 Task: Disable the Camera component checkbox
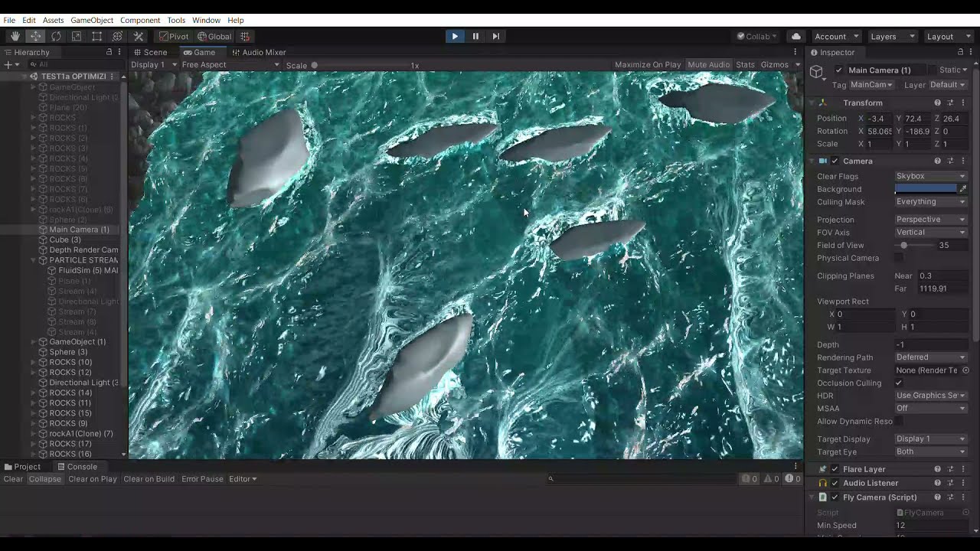point(835,161)
